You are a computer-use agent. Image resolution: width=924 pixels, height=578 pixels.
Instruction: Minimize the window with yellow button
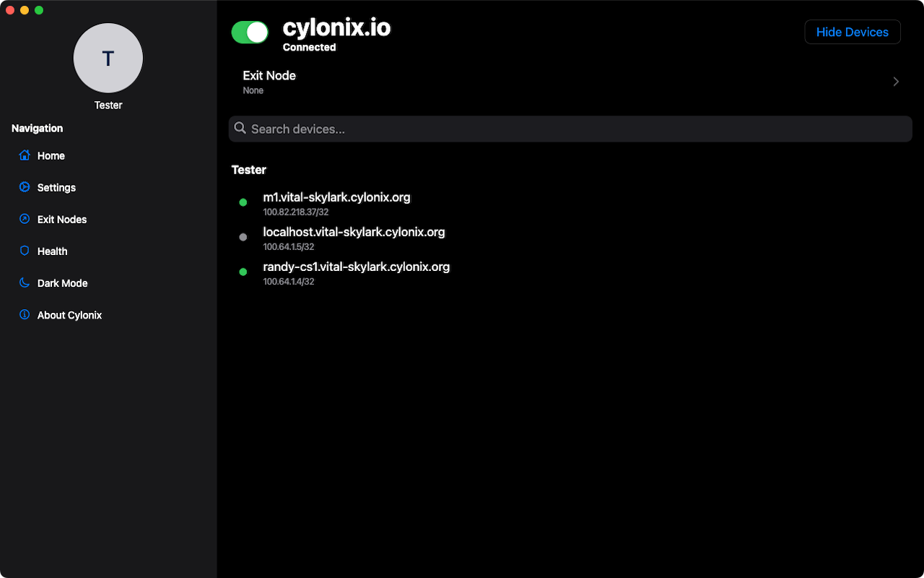point(25,10)
